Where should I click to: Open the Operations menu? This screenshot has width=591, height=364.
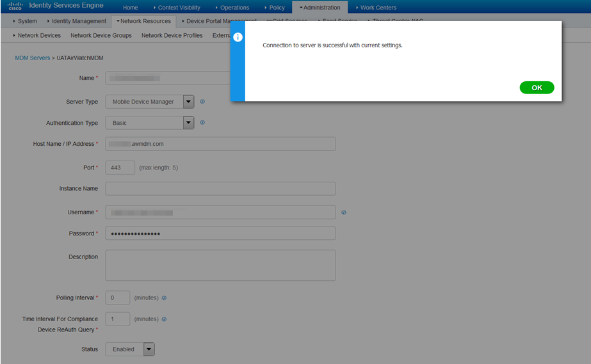click(x=232, y=8)
